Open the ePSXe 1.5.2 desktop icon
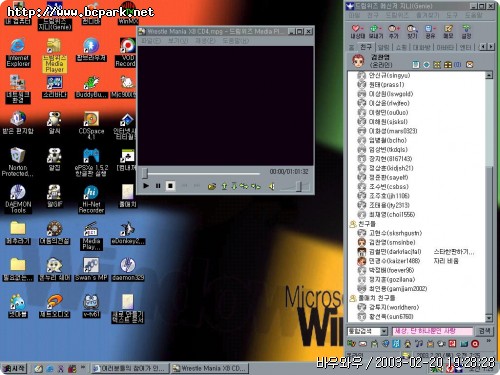The height and width of the screenshot is (375, 500). click(91, 162)
